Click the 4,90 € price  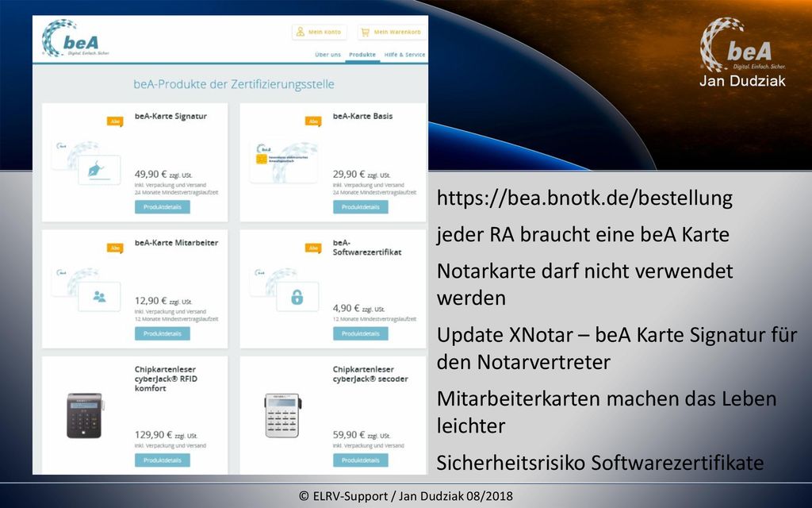[346, 308]
